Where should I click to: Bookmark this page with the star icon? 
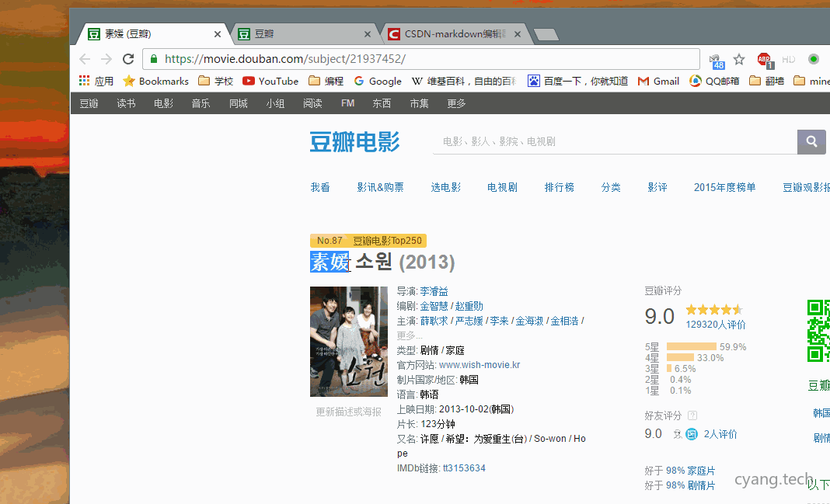tap(739, 59)
